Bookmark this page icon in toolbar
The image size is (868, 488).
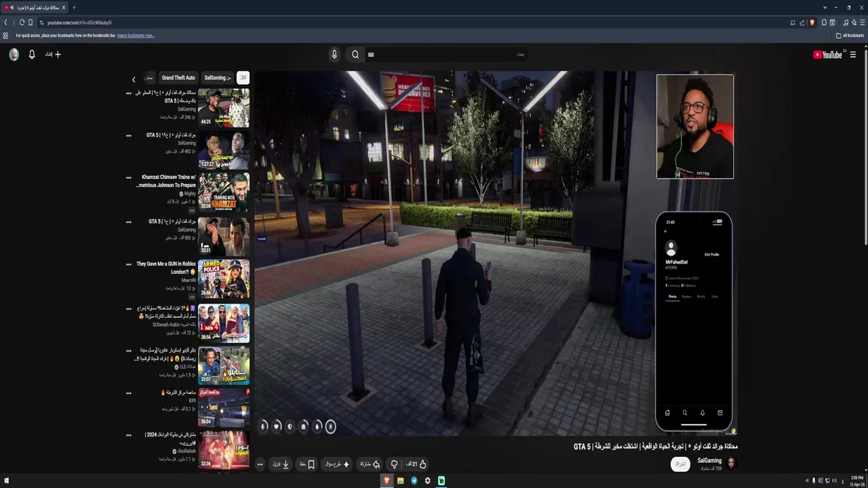(31, 22)
